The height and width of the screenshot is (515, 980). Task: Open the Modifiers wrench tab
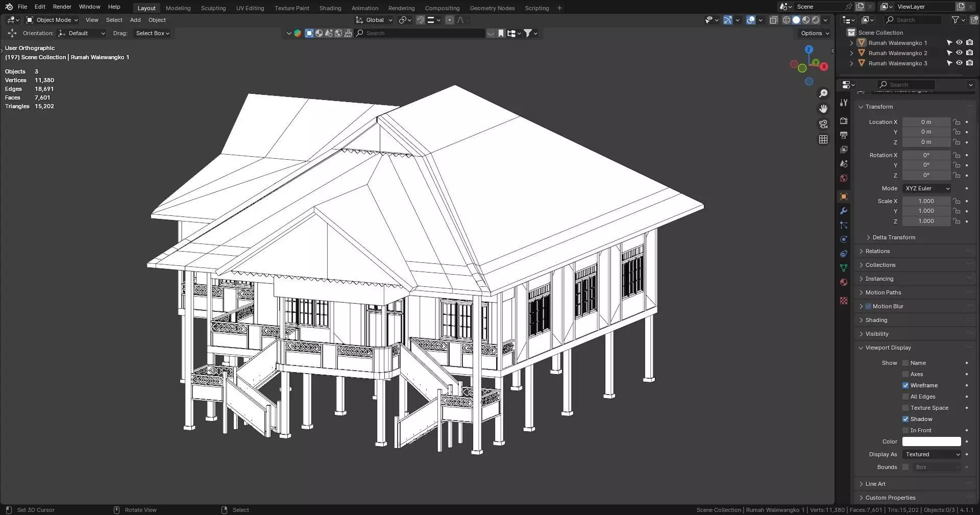pos(844,211)
